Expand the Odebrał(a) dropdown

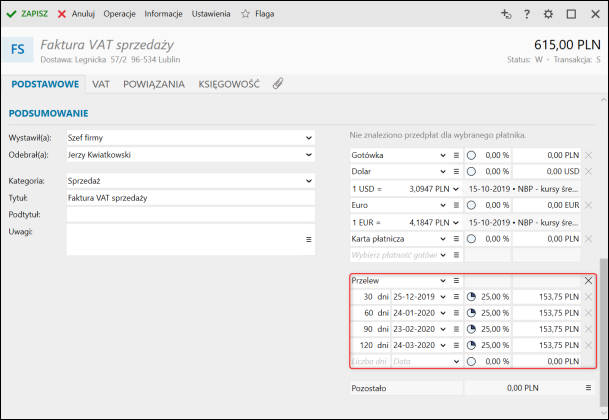(308, 155)
